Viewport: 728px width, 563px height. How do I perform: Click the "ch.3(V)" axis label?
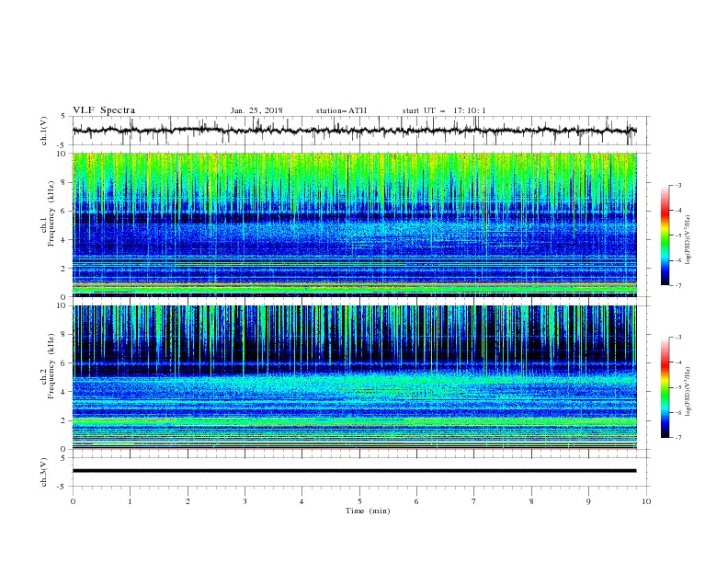[x=44, y=472]
